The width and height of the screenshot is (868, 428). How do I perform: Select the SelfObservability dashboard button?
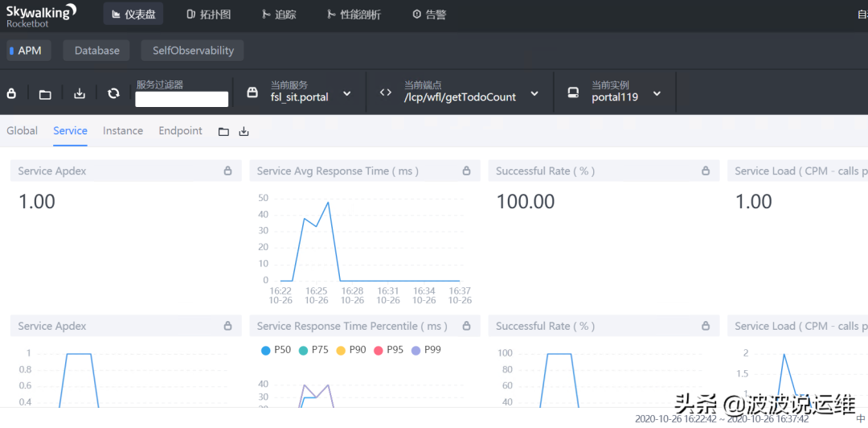pos(193,51)
